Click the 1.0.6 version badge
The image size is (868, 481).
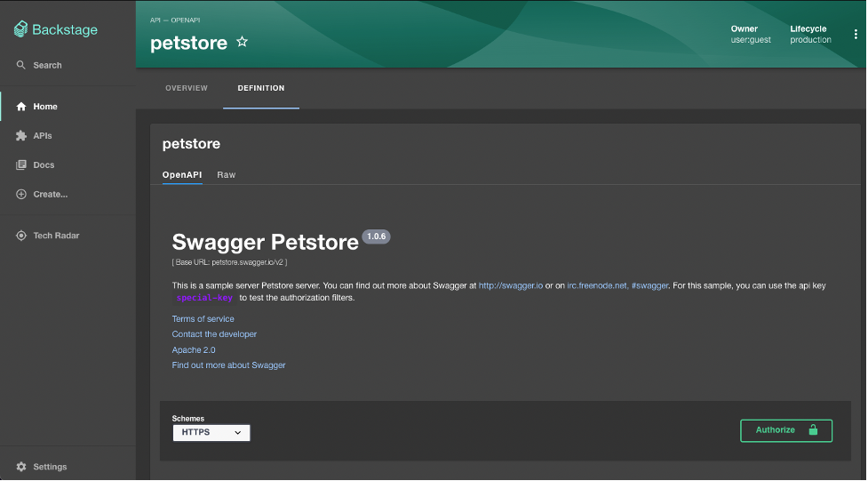click(376, 236)
